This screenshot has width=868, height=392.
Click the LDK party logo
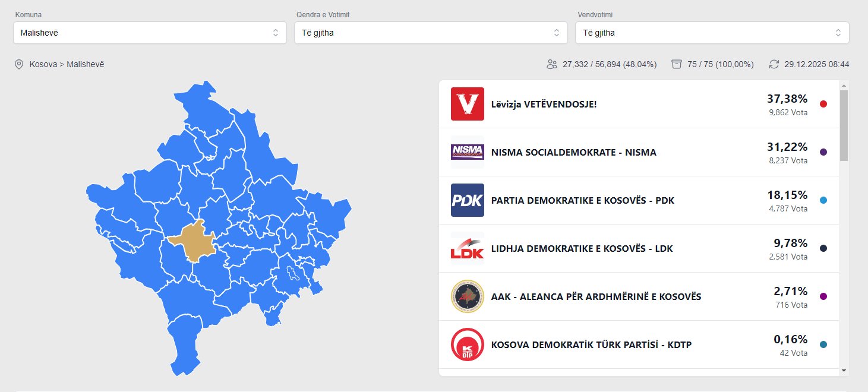(467, 248)
